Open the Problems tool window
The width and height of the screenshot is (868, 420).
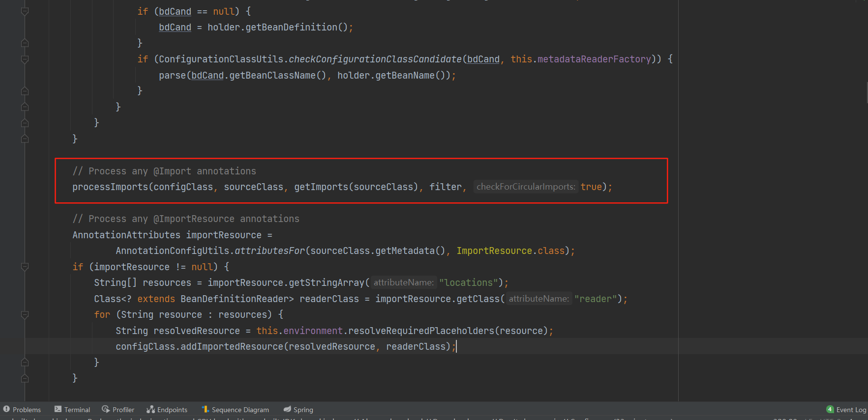22,410
